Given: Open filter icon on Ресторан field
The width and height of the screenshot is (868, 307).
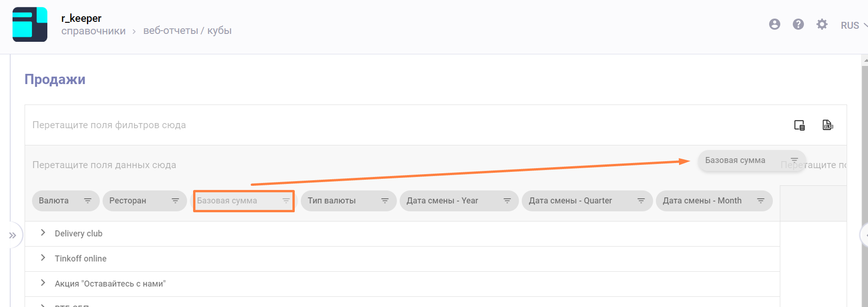Looking at the screenshot, I should [x=175, y=201].
